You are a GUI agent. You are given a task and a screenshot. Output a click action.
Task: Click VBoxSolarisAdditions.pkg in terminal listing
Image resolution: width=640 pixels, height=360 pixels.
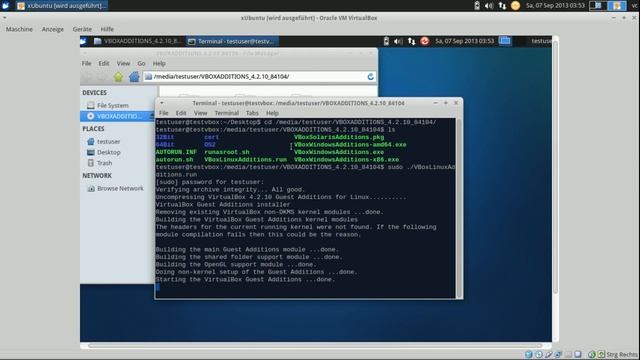339,137
